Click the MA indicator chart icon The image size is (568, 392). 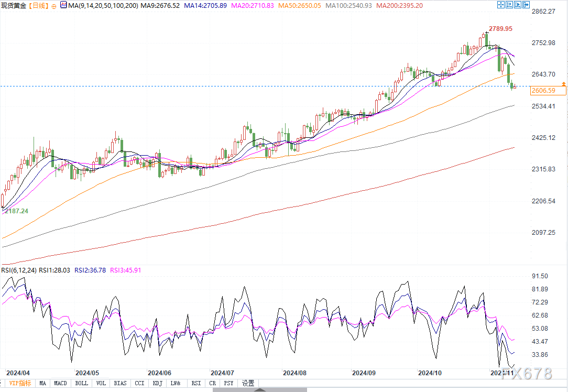point(63,5)
